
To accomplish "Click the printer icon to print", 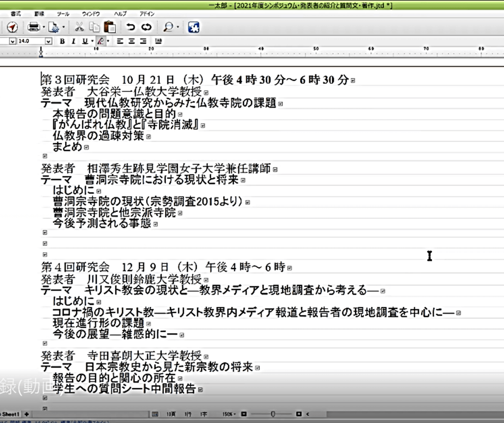I will pos(33,28).
